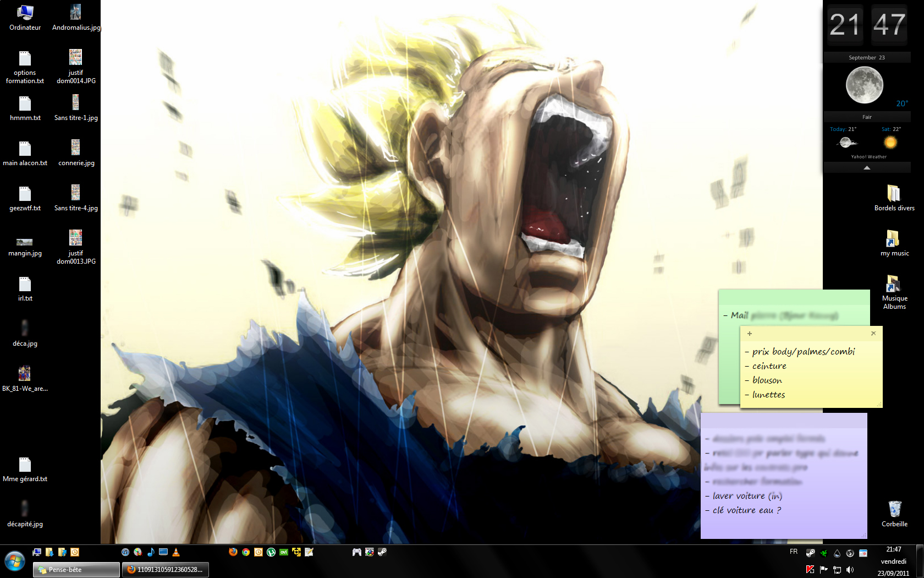Select the Ordinateur desktop icon
The width and height of the screenshot is (924, 578).
point(25,17)
